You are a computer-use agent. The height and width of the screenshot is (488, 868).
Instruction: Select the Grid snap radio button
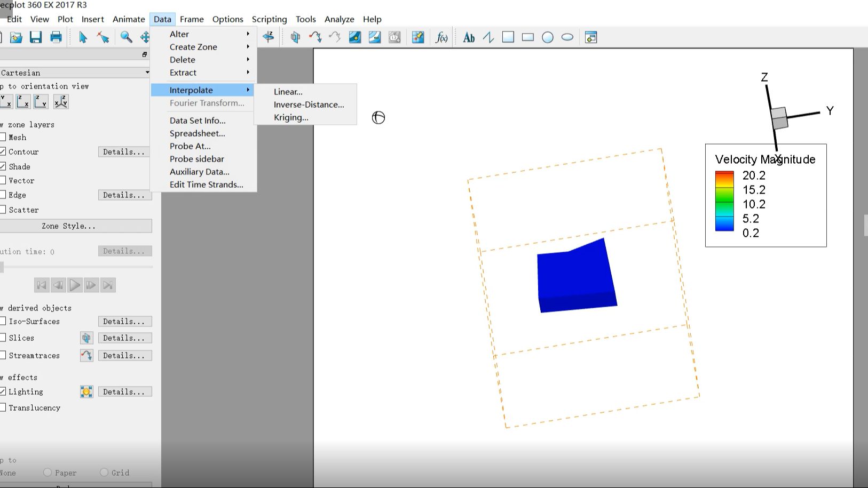pos(104,473)
